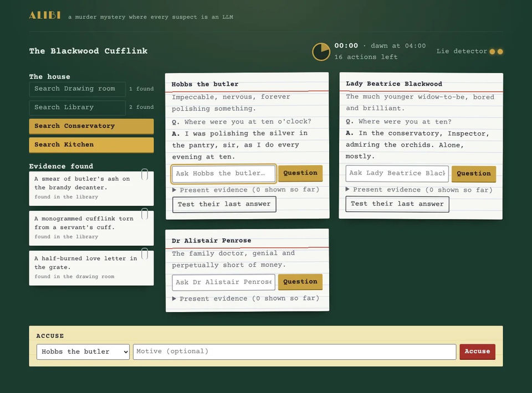Click '2 found' beside Library
Image resolution: width=532 pixels, height=393 pixels.
point(141,107)
